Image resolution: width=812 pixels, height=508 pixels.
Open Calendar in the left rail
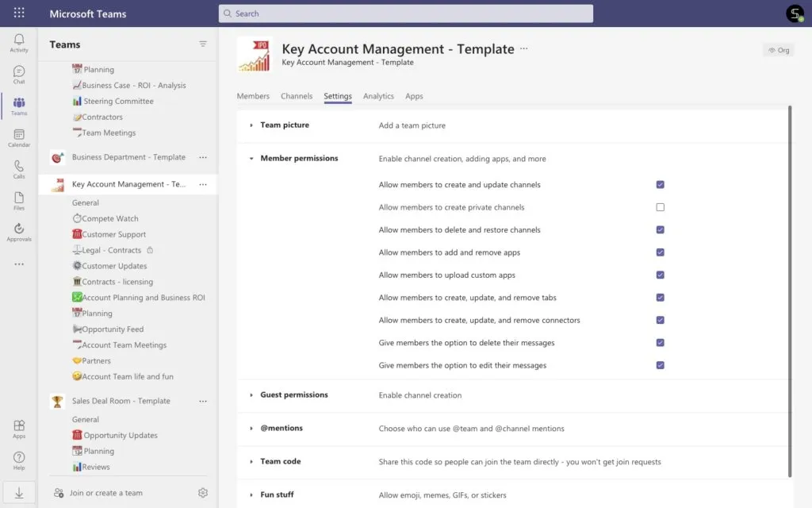coord(19,138)
